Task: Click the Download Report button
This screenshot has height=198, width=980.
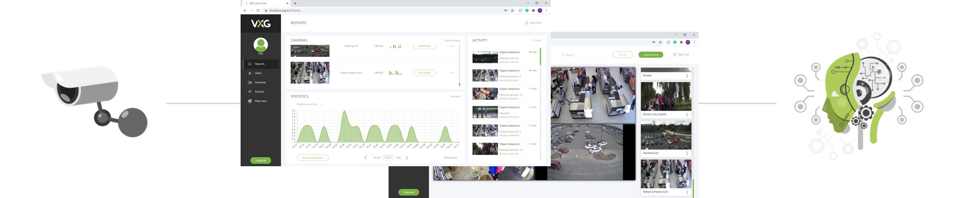Action: [313, 158]
